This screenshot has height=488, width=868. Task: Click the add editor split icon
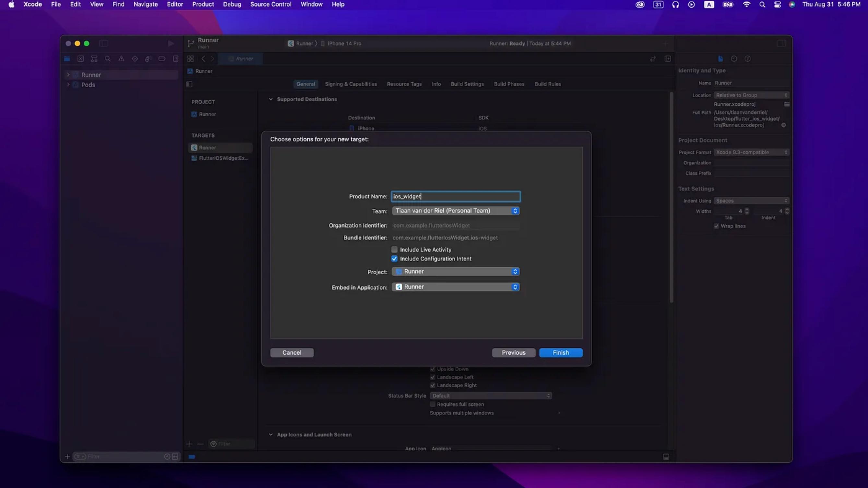point(668,59)
